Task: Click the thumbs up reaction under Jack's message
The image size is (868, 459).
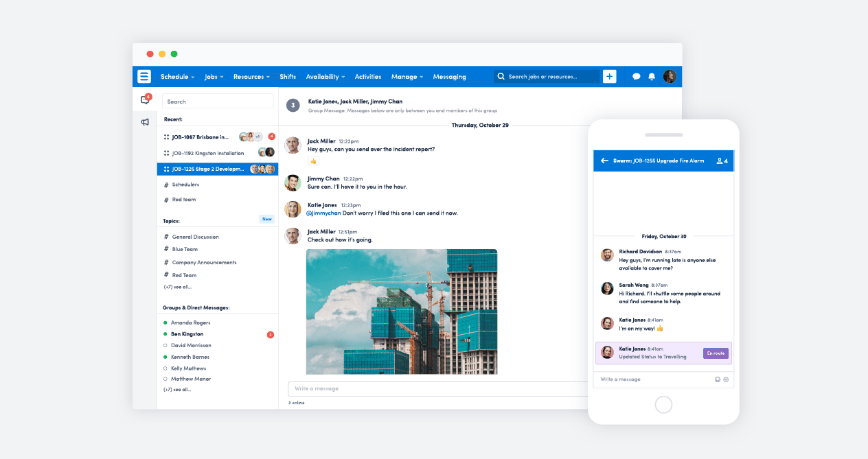Action: pyautogui.click(x=314, y=161)
